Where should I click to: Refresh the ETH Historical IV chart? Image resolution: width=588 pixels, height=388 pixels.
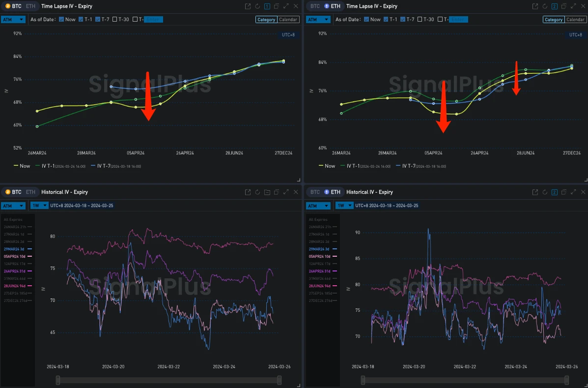point(545,192)
